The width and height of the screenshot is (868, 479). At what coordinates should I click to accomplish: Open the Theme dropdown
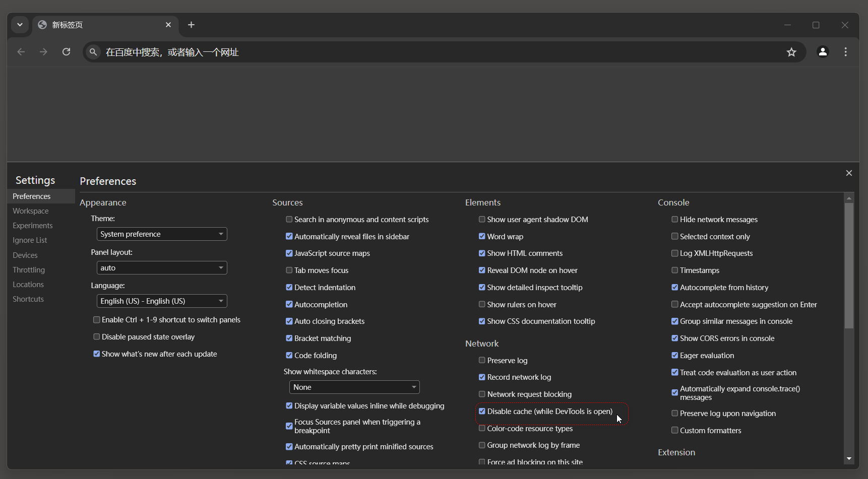(x=162, y=234)
